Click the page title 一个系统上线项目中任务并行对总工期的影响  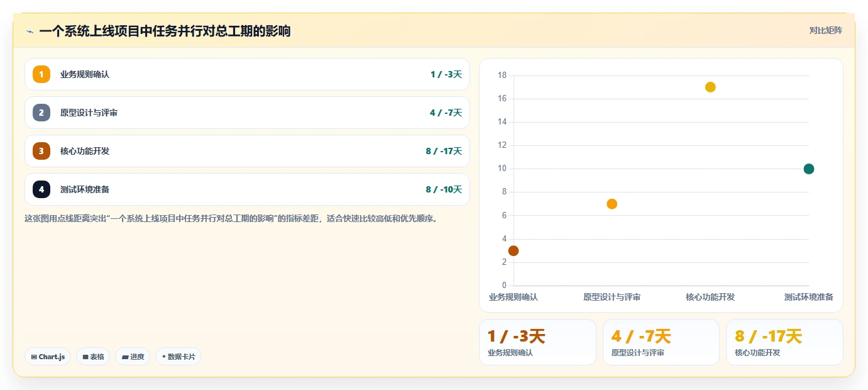click(165, 31)
